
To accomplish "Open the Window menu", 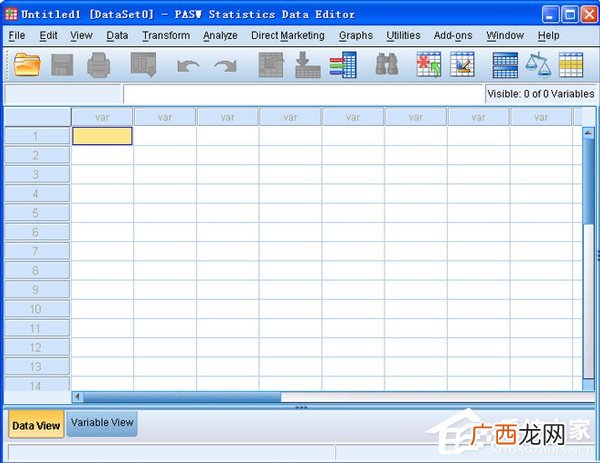I will pyautogui.click(x=505, y=36).
